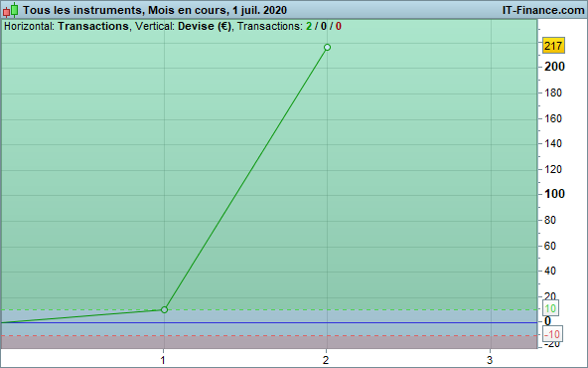This screenshot has width=588, height=368.
Task: Click horizontal axis label 3
Action: 490,360
